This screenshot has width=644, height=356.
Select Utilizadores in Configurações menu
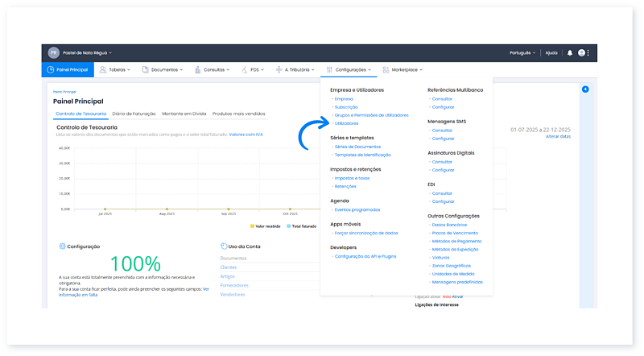click(346, 123)
